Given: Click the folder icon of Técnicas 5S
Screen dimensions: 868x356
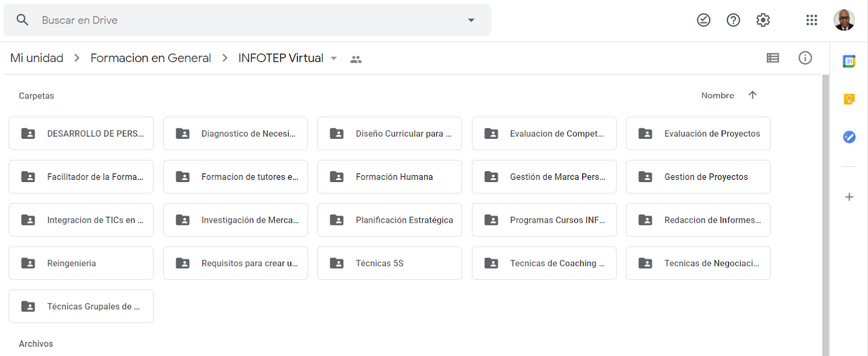Looking at the screenshot, I should [337, 263].
